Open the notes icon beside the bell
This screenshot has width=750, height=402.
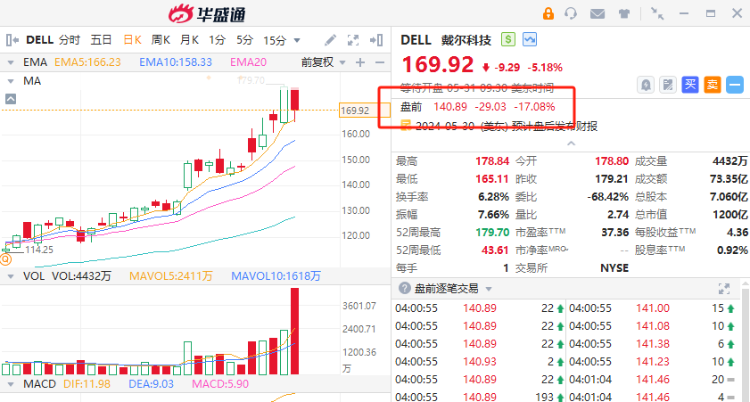click(x=668, y=85)
